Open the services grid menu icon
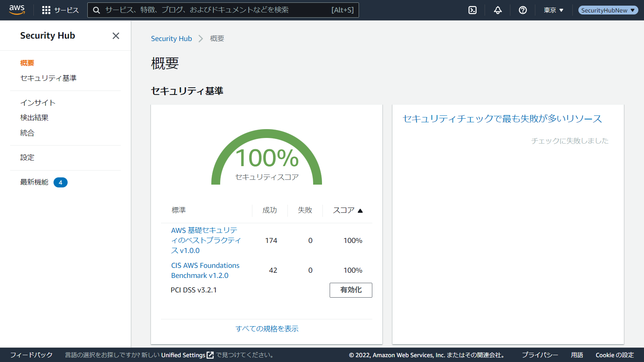This screenshot has width=644, height=362. tap(46, 10)
